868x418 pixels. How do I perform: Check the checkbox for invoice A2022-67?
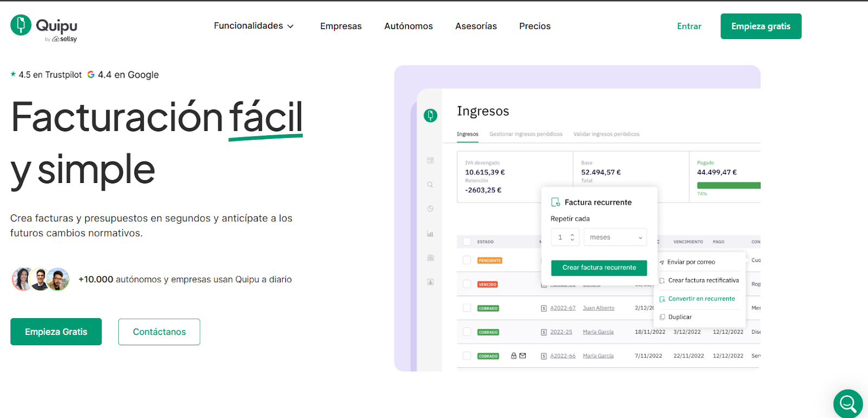[467, 308]
